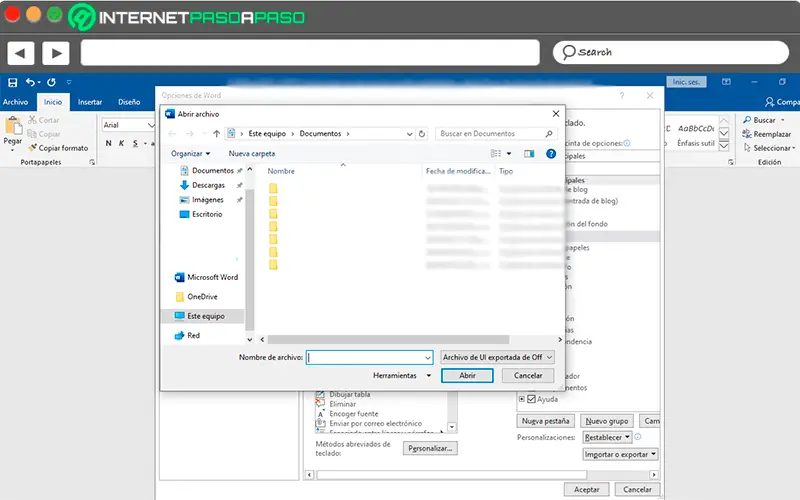Select Microsoft Word in navigation pane
Image resolution: width=800 pixels, height=500 pixels.
207,277
